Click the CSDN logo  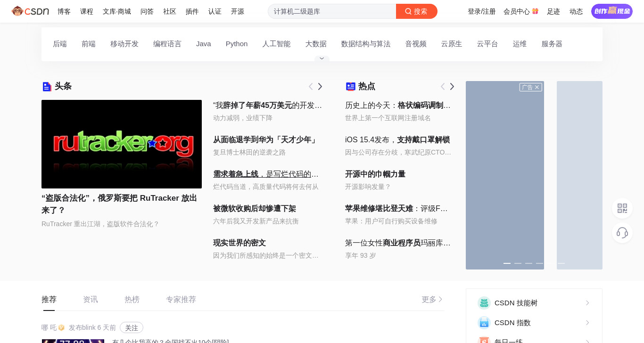coord(30,11)
